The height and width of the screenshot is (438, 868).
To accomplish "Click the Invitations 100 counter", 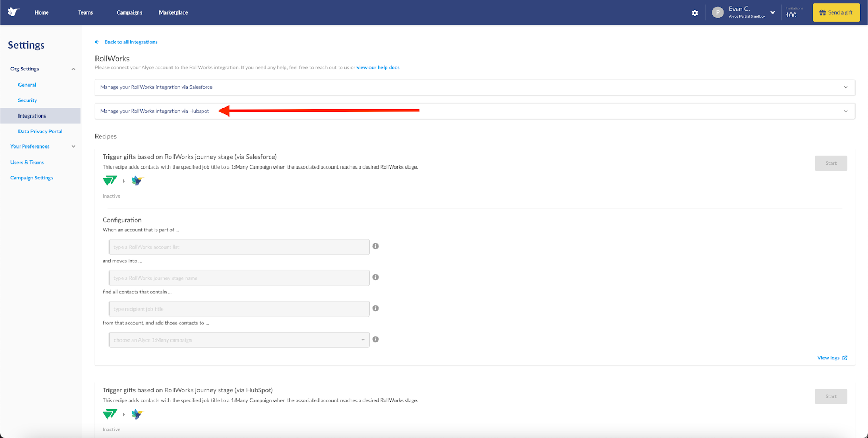I will [x=794, y=12].
